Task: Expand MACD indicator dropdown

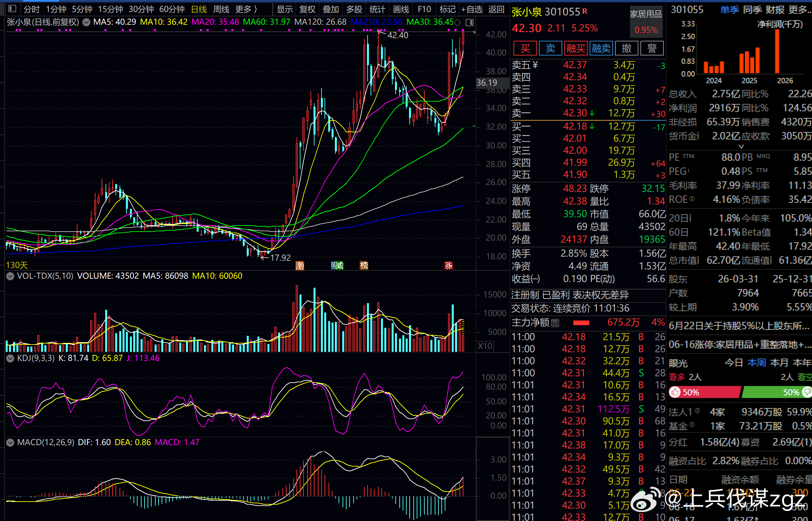Action: [x=10, y=442]
